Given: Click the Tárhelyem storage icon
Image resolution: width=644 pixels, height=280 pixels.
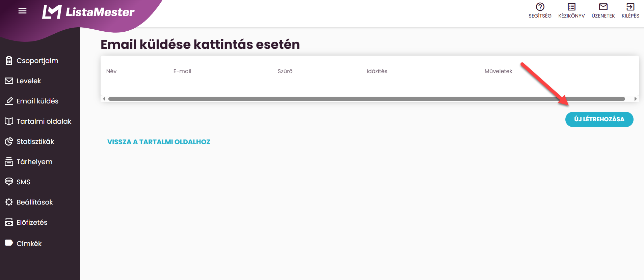Looking at the screenshot, I should tap(9, 162).
